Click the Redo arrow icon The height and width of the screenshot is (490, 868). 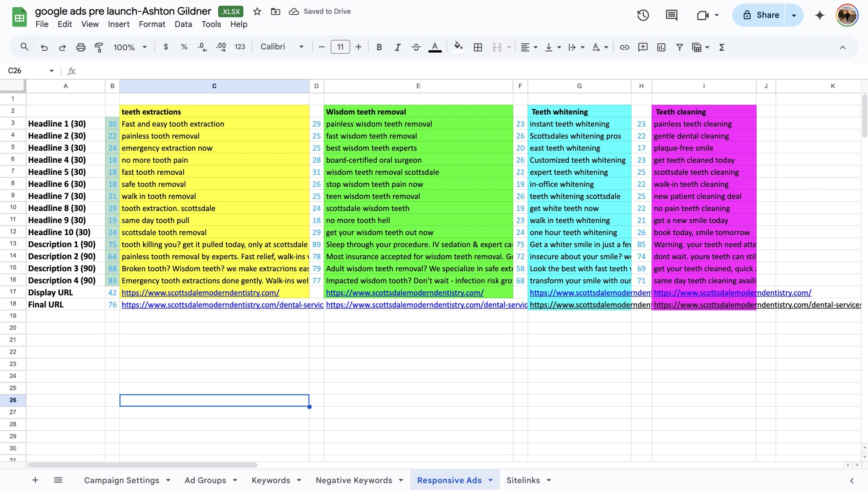coord(62,47)
